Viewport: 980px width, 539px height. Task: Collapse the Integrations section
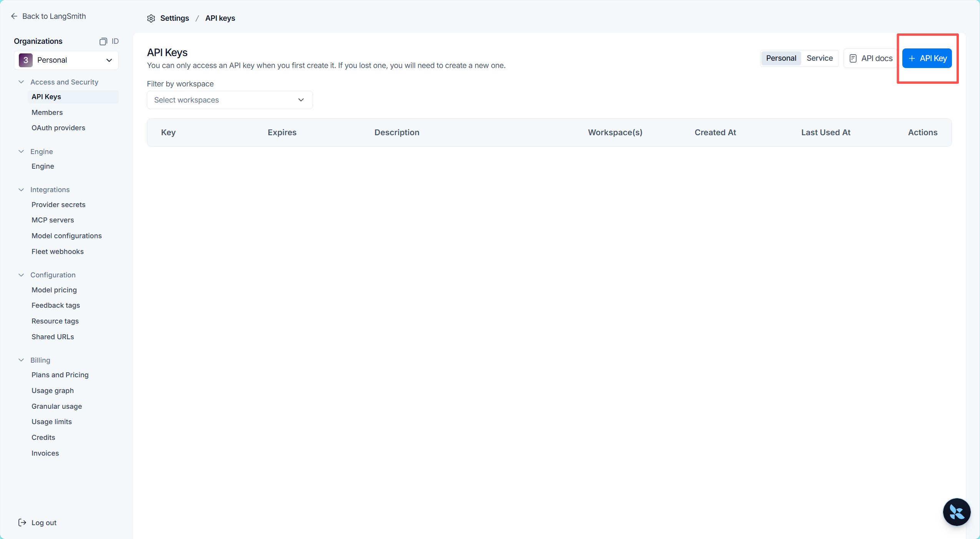(21, 190)
